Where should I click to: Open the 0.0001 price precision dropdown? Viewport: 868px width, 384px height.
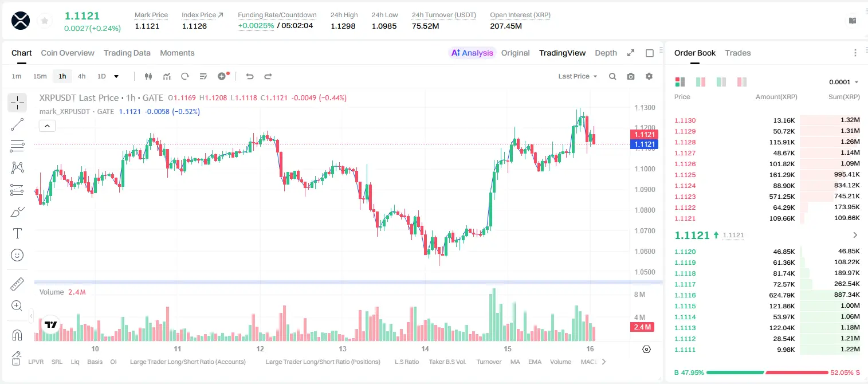tap(844, 82)
